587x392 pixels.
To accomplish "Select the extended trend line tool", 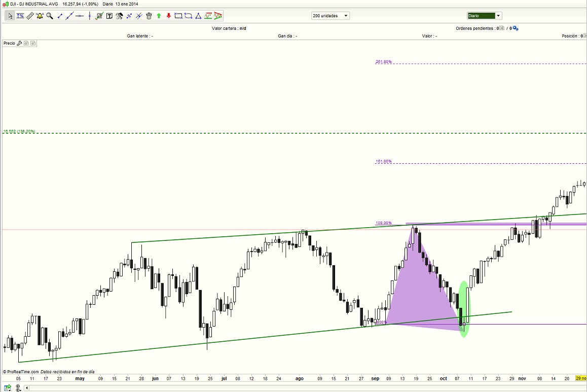I will pos(69,16).
